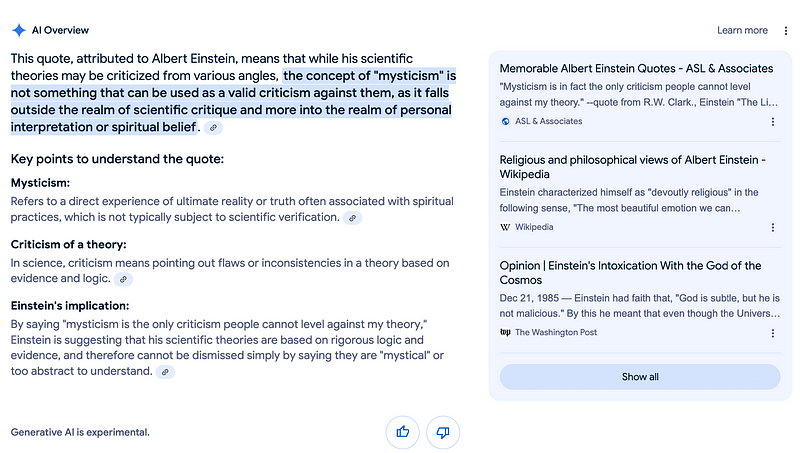Click the AI Overview sparkle icon
The image size is (800, 453).
coord(19,31)
